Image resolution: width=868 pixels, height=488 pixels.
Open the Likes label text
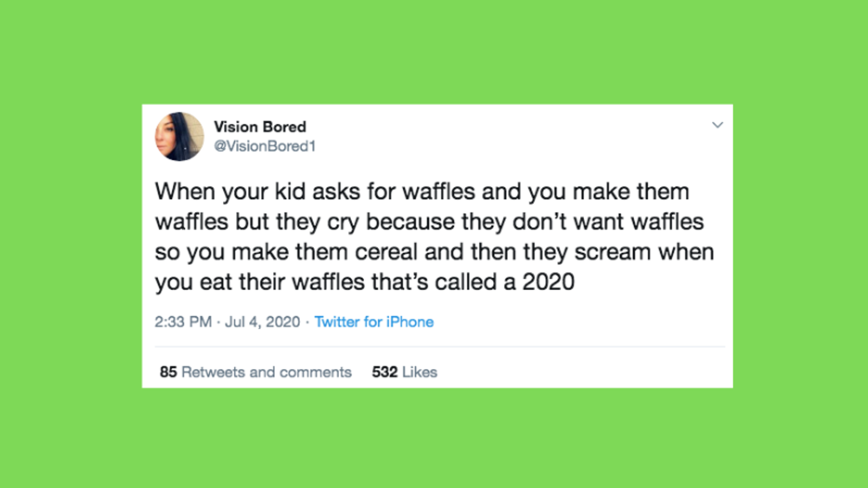click(420, 372)
